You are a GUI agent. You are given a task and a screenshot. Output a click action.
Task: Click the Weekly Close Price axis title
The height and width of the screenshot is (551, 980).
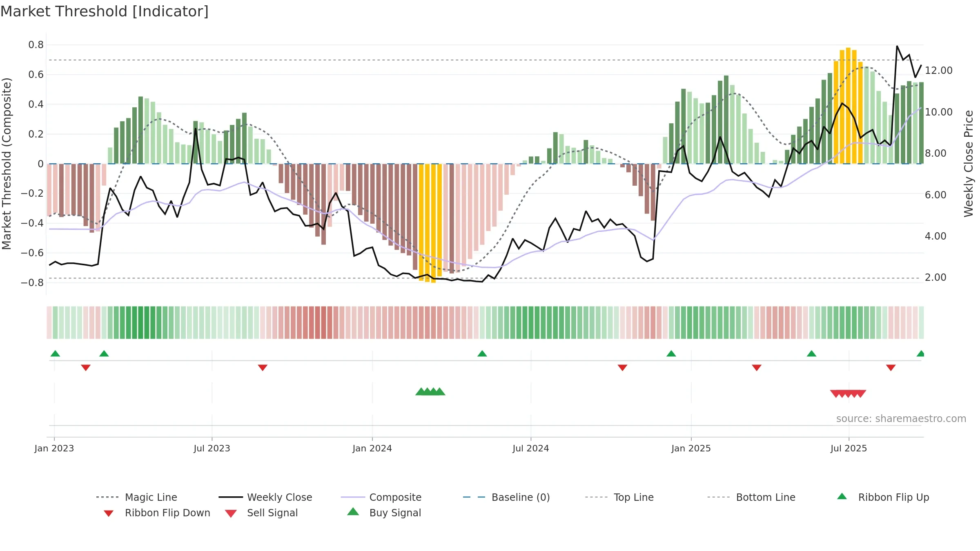pos(969,164)
